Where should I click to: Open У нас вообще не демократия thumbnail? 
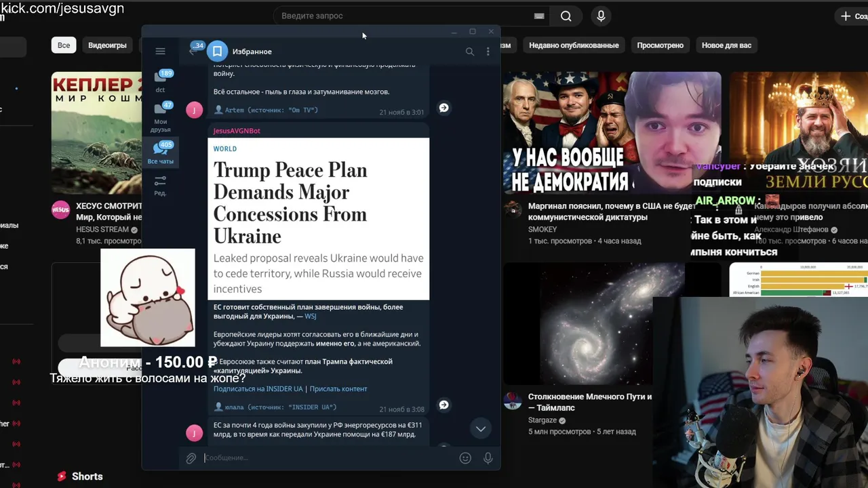(x=612, y=132)
